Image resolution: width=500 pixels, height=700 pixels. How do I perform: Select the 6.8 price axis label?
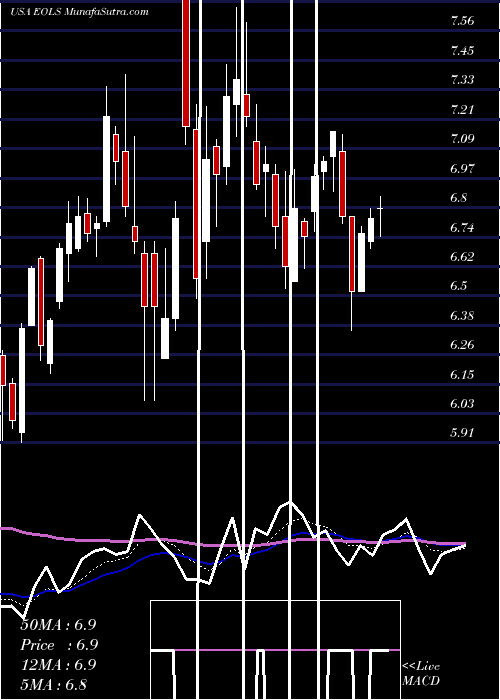(x=459, y=198)
